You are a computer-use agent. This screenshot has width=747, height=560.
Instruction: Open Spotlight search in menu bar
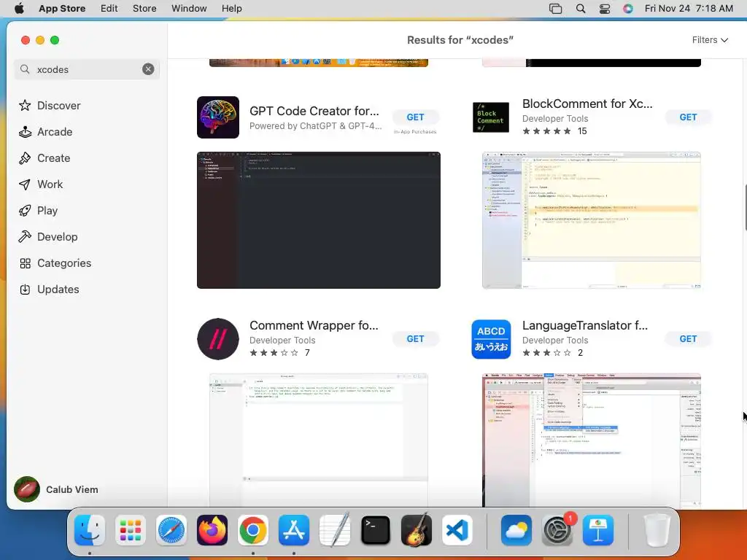[x=580, y=9]
